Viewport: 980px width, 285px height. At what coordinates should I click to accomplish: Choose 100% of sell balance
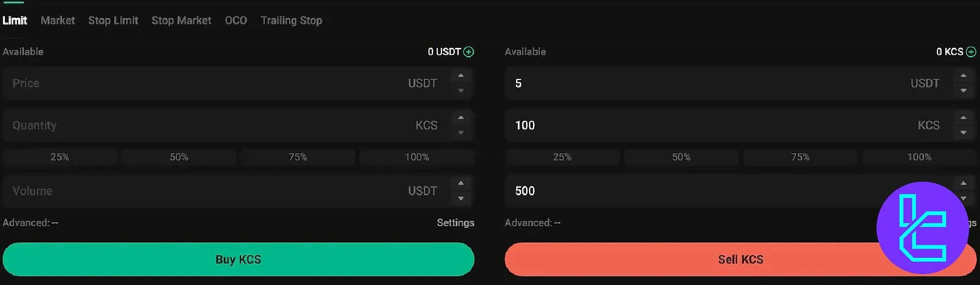[919, 157]
